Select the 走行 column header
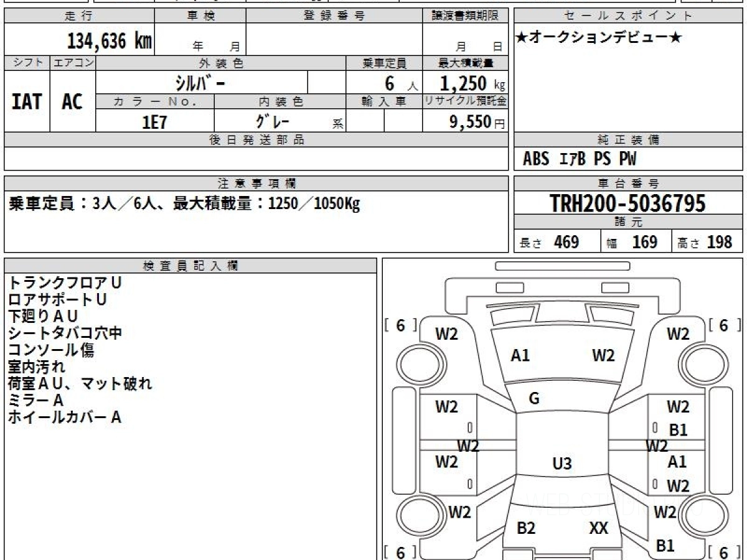This screenshot has width=747, height=560. point(79,16)
